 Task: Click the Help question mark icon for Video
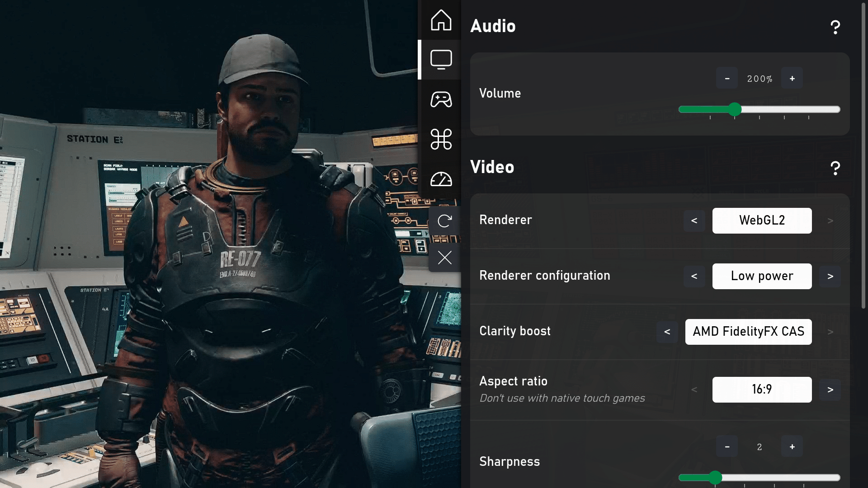tap(835, 168)
